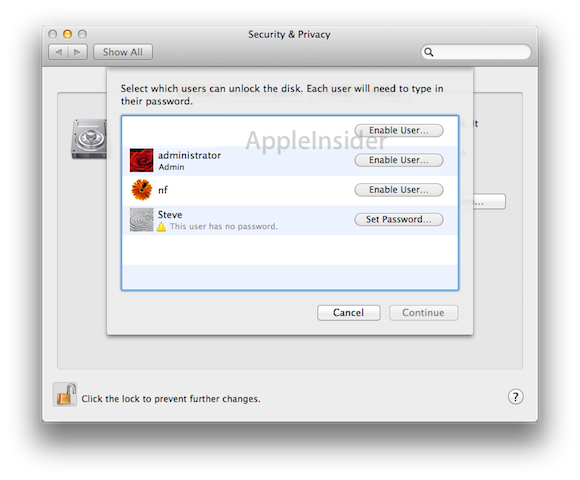Image resolution: width=580 pixels, height=480 pixels.
Task: Click the topmost Enable User button
Action: (x=399, y=131)
